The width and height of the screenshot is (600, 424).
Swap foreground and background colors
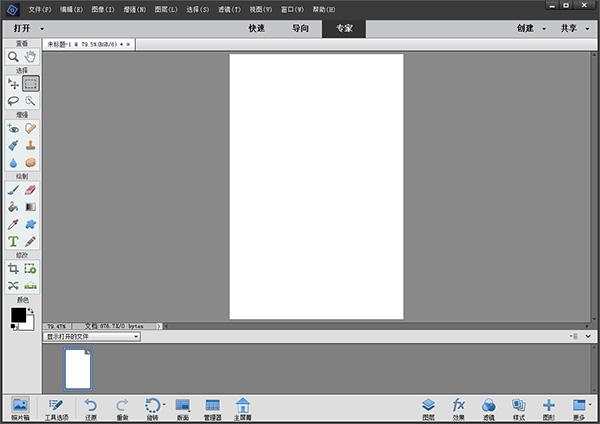click(31, 311)
